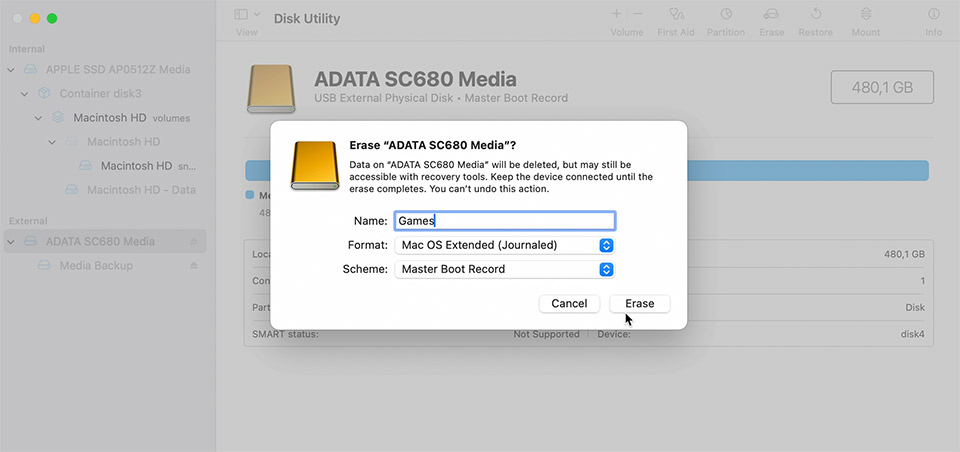Viewport: 960px width, 452px height.
Task: Click the ADATA SC680 Media heading
Action: click(415, 79)
